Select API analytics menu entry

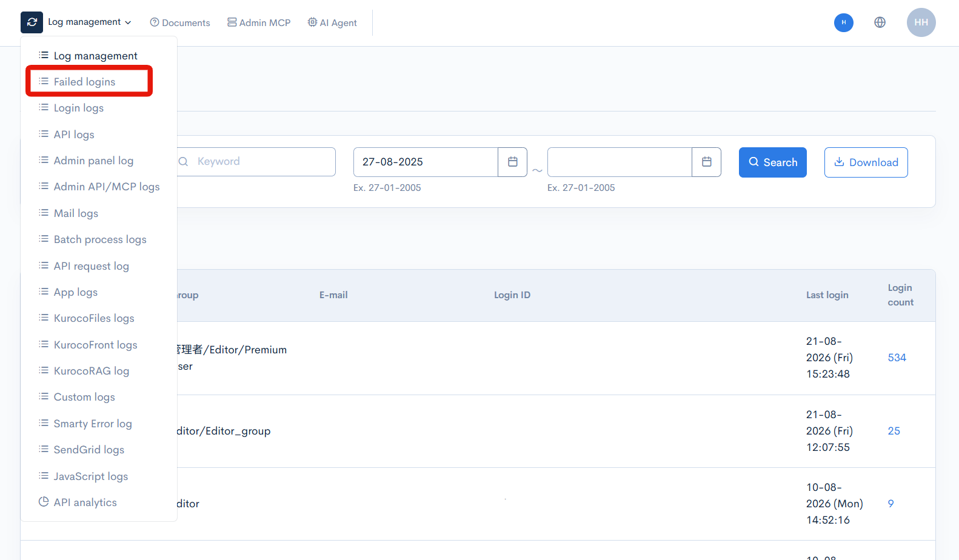[x=78, y=502]
